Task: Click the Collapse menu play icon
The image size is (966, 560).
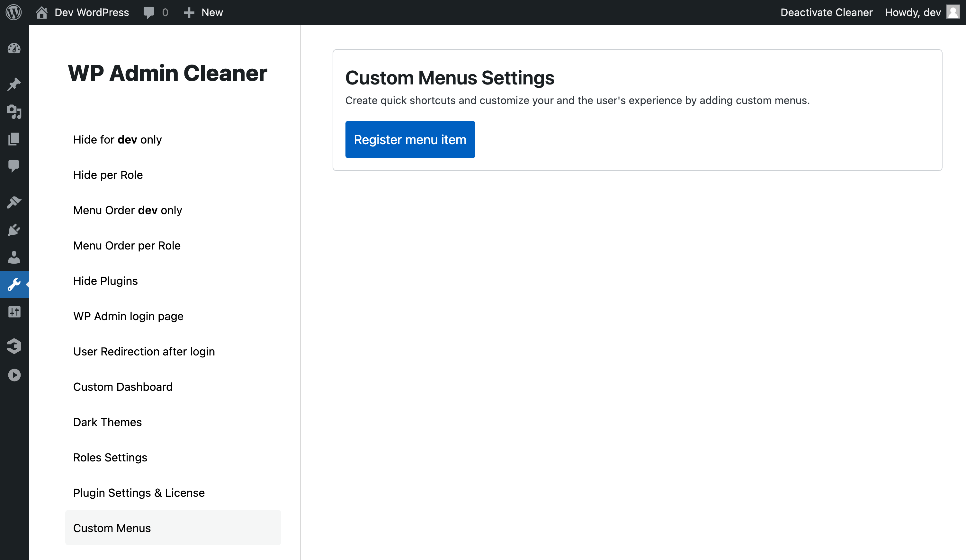Action: coord(14,375)
